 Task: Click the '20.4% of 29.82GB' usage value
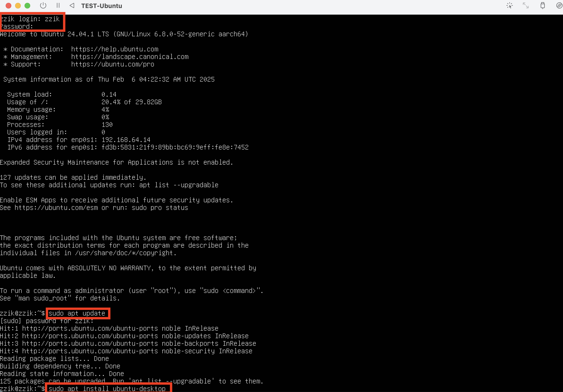tap(132, 102)
